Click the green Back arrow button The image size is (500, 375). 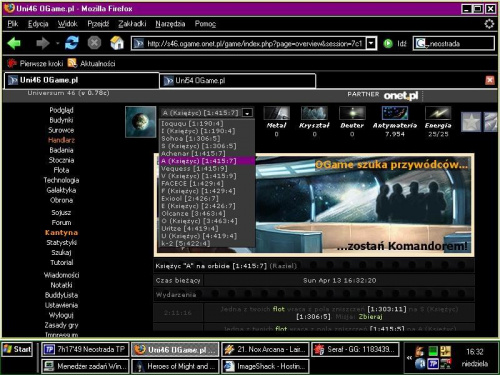tap(14, 43)
